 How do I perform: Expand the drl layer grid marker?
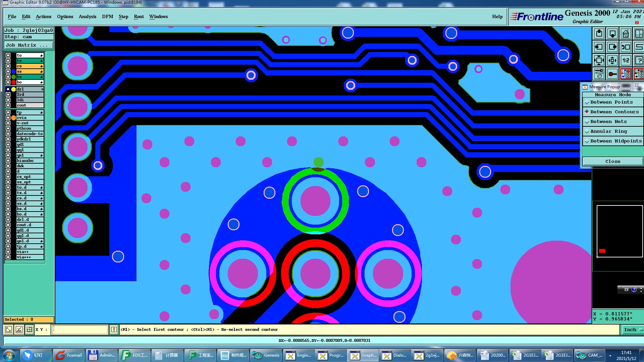click(42, 89)
